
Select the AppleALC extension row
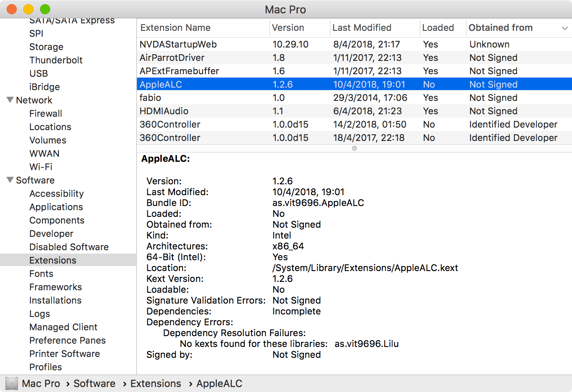click(x=354, y=84)
